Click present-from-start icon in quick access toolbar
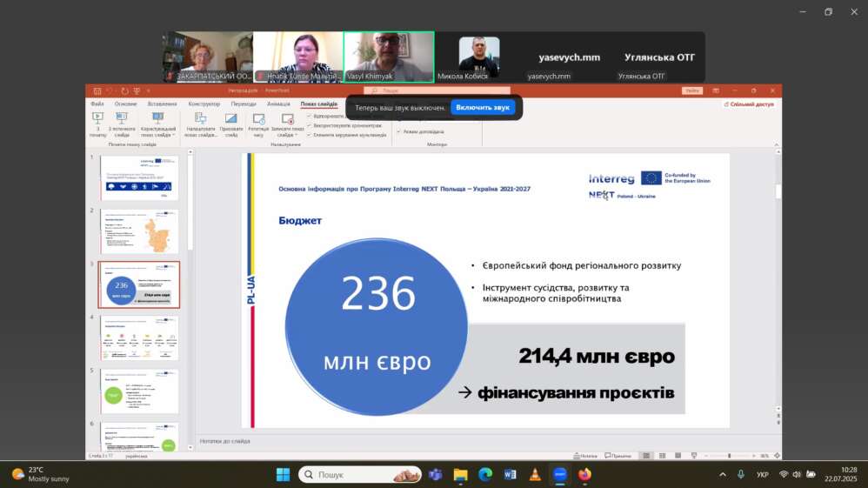 137,90
